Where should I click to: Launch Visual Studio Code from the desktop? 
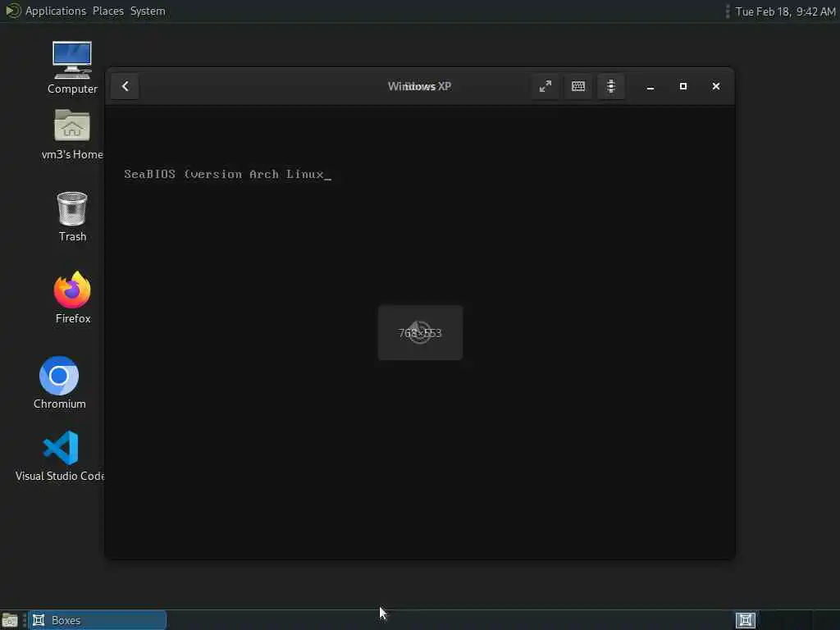click(x=60, y=456)
